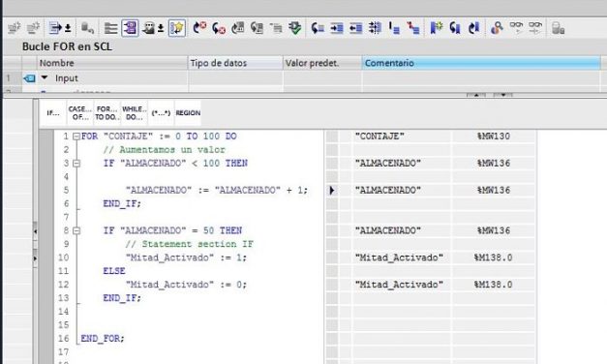The image size is (607, 364).
Task: Click line 5 "ALMACENADO" + 1 assignment
Action: tap(217, 190)
